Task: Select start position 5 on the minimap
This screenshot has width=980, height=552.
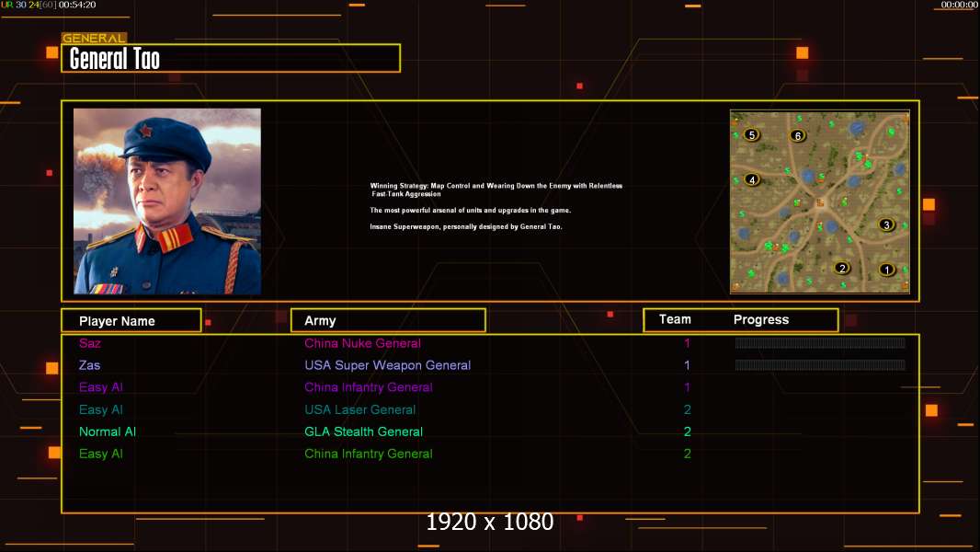Action: [752, 134]
